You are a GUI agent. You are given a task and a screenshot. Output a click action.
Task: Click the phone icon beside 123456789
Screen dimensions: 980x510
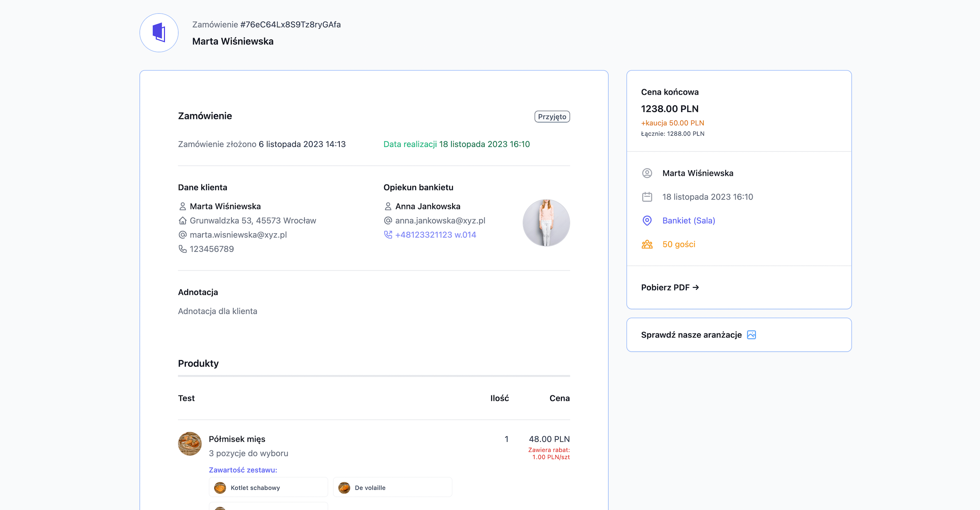click(183, 249)
